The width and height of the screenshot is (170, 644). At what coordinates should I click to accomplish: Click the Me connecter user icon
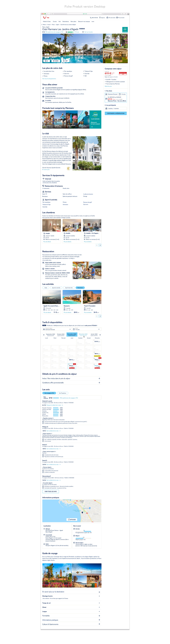pos(117,18)
